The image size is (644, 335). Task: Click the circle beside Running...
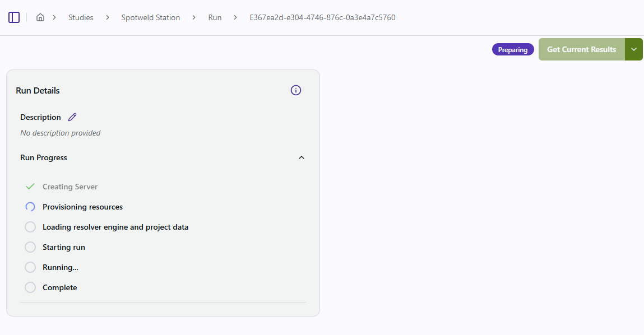pyautogui.click(x=30, y=267)
